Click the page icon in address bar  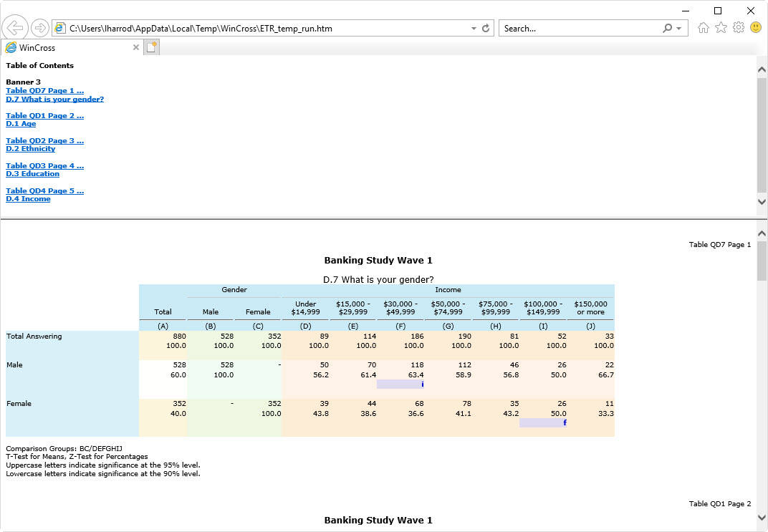59,29
